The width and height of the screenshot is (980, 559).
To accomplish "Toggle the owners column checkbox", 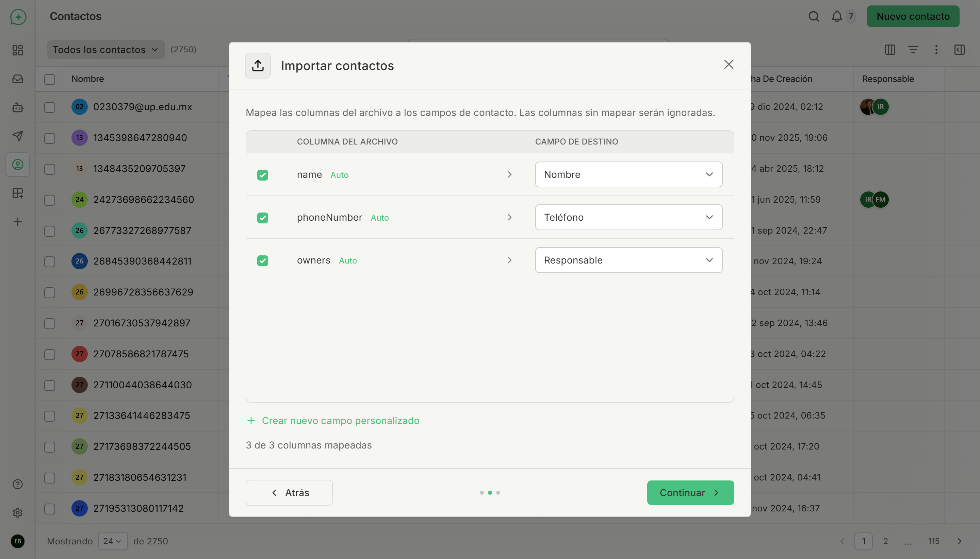I will pos(263,261).
